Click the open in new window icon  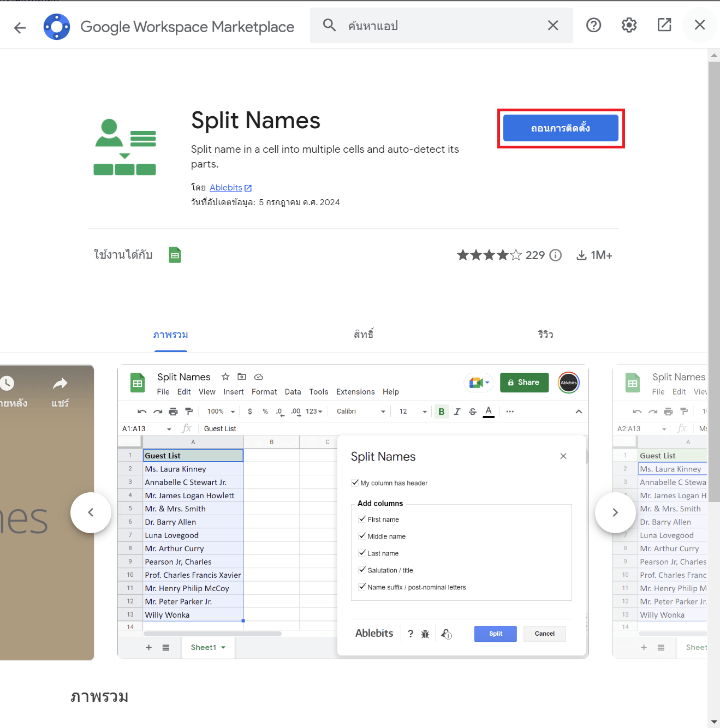tap(664, 25)
